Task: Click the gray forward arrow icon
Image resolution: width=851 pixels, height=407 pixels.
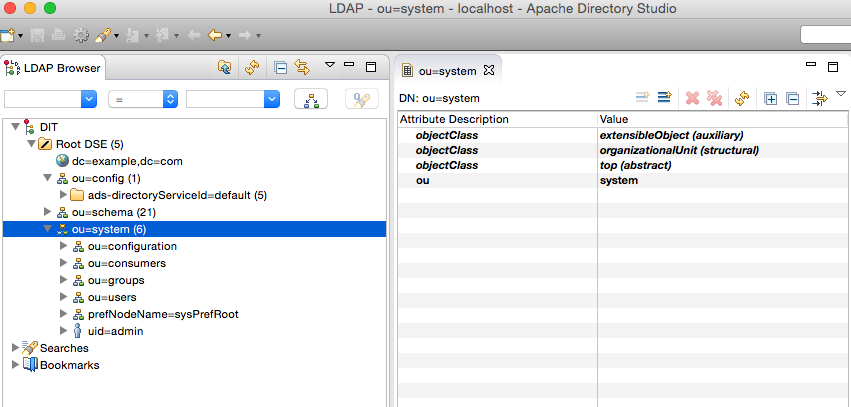Action: [x=245, y=36]
